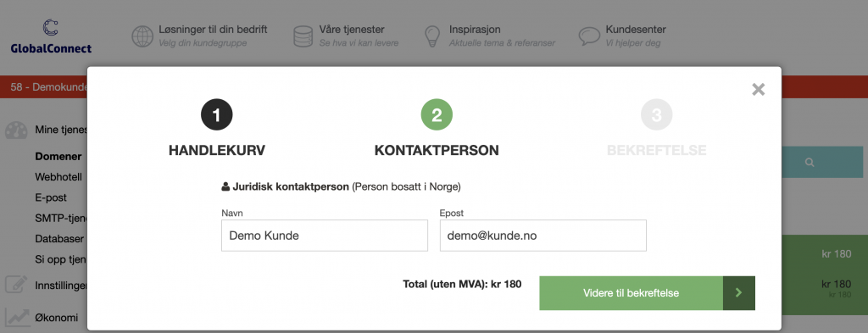Click the lightbulb Inspirasjon icon

tap(431, 36)
